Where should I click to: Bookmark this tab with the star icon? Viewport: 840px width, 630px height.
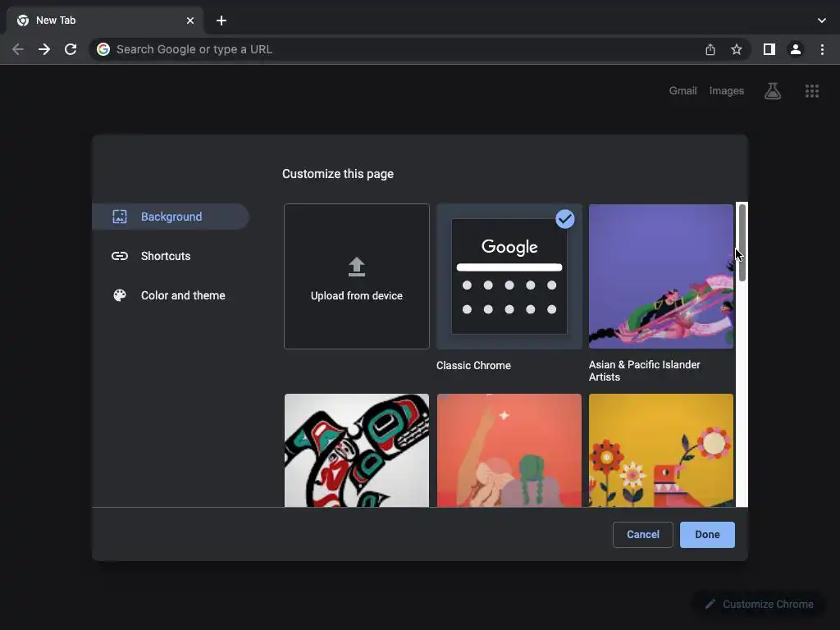(x=737, y=49)
